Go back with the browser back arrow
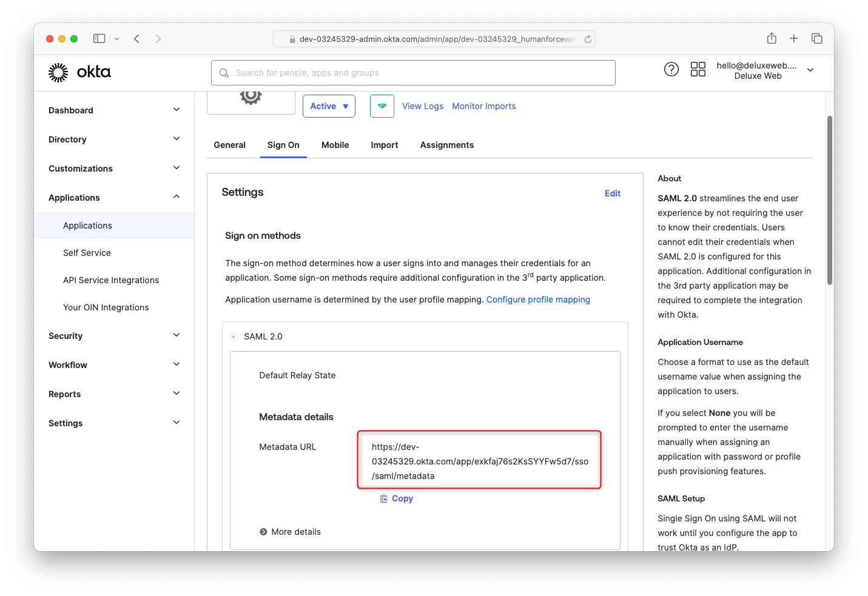 (x=137, y=39)
